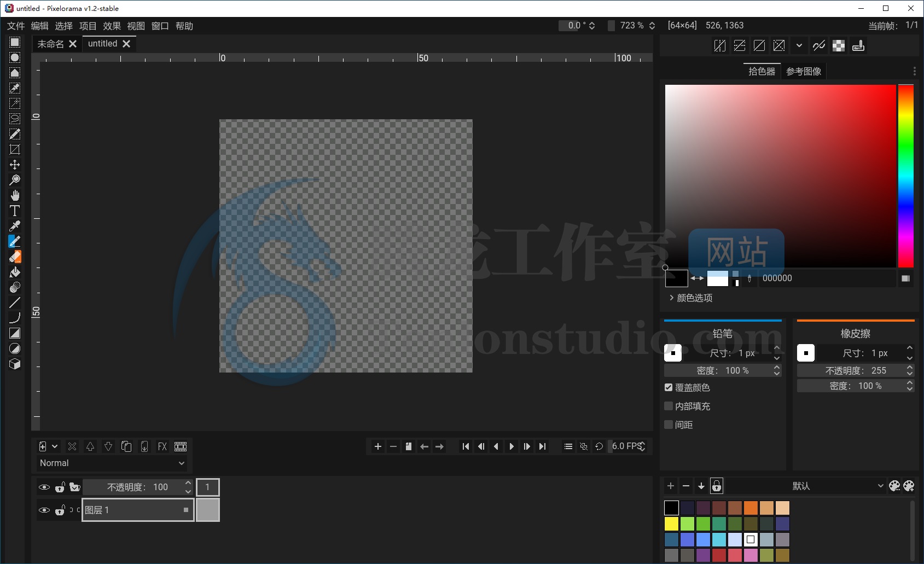This screenshot has width=924, height=564.
Task: Play the animation forward
Action: [x=512, y=446]
